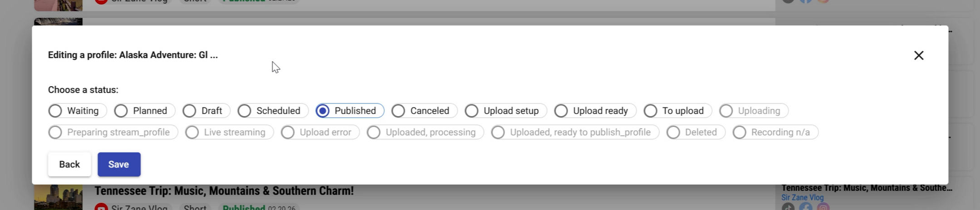The height and width of the screenshot is (210, 980).
Task: Go Back from the status dialog
Action: (x=69, y=164)
